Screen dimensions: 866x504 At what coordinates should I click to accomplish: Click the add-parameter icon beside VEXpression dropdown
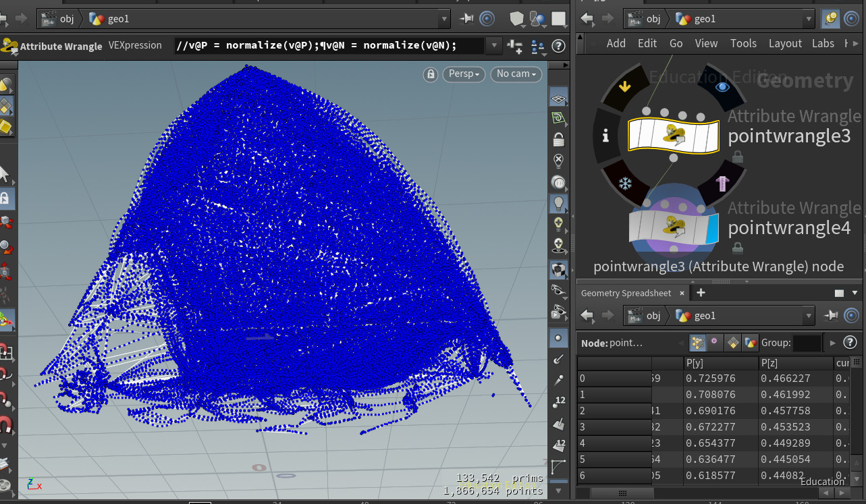[x=515, y=46]
